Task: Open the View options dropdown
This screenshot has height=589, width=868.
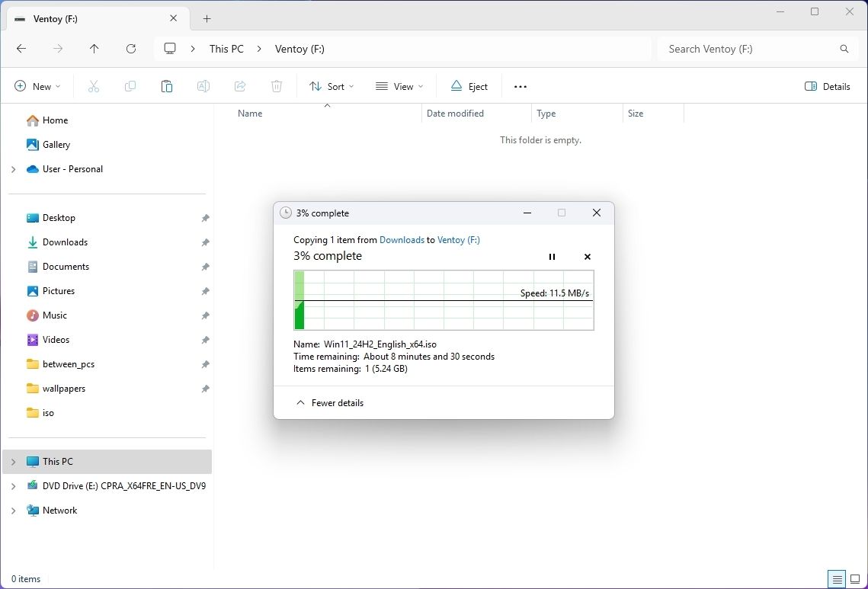Action: (399, 86)
